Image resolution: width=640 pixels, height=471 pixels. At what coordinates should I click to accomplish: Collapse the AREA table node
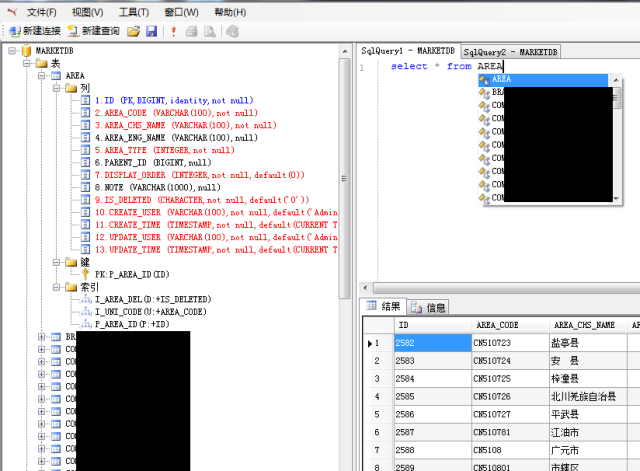(41, 75)
